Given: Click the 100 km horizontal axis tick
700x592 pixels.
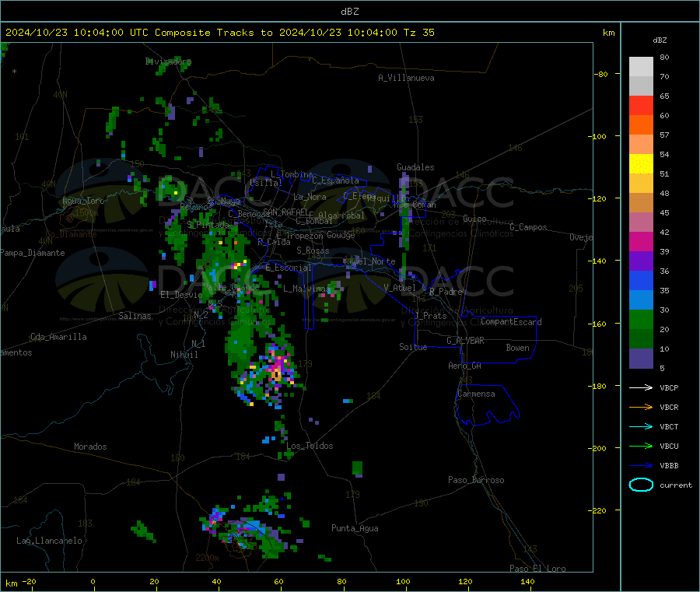Looking at the screenshot, I should point(403,581).
